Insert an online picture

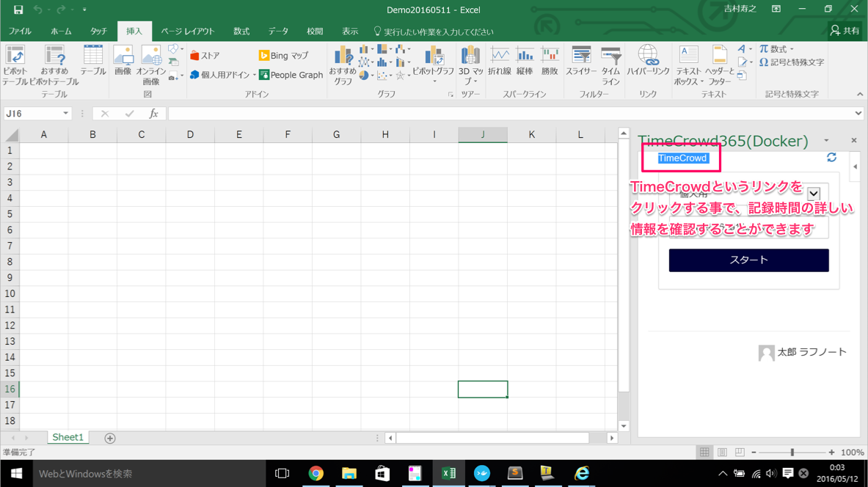(150, 65)
